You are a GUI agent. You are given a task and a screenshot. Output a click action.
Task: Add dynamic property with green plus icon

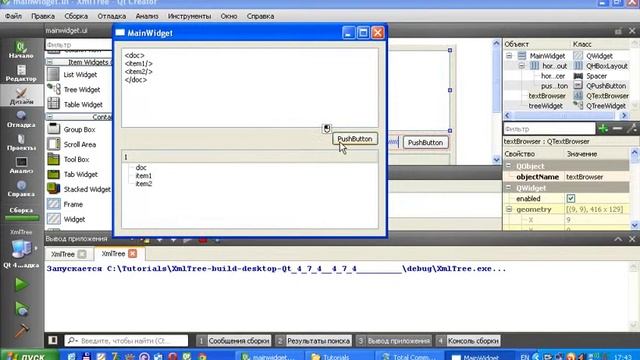[x=603, y=129]
